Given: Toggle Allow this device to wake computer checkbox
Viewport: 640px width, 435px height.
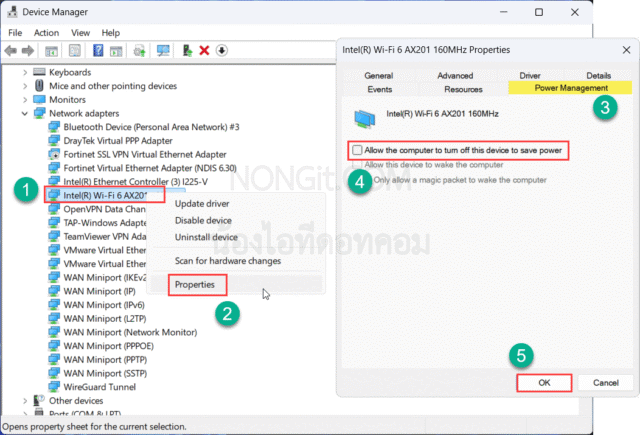Looking at the screenshot, I should click(x=357, y=164).
